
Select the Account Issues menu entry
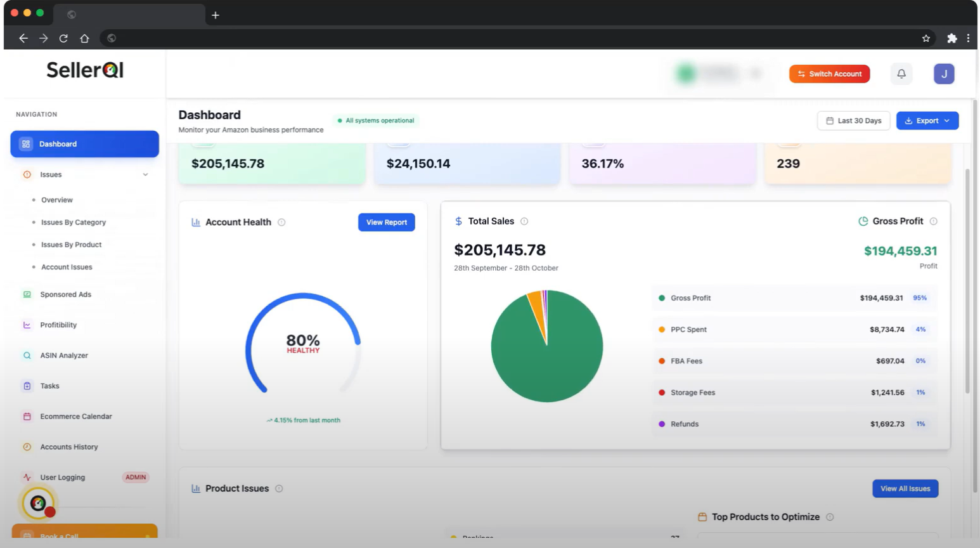click(x=66, y=267)
